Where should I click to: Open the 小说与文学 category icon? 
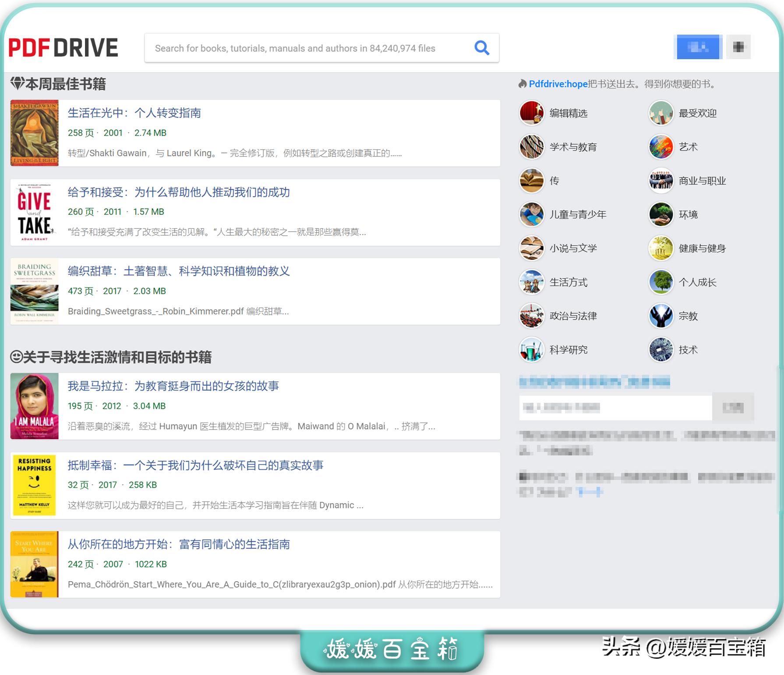(x=531, y=249)
